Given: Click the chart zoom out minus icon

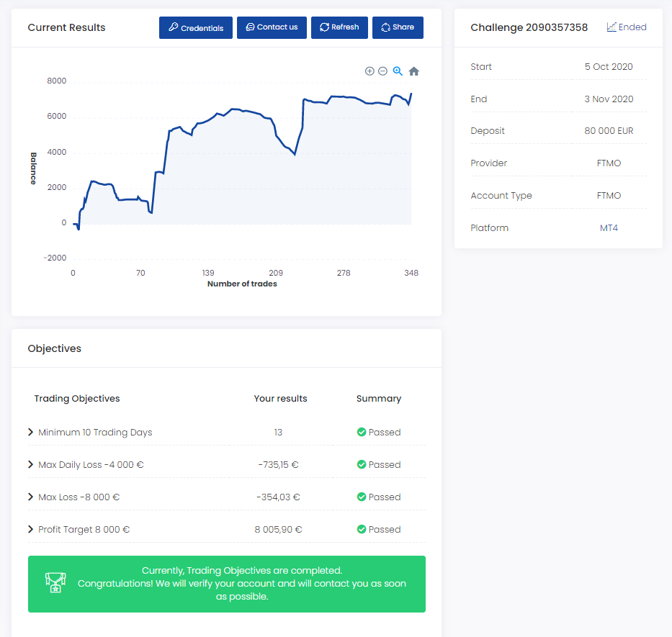Looking at the screenshot, I should click(x=383, y=71).
